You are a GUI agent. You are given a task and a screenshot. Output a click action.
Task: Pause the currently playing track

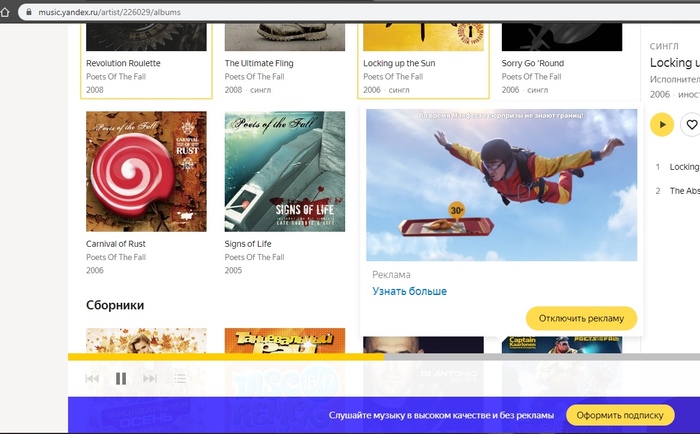(121, 378)
